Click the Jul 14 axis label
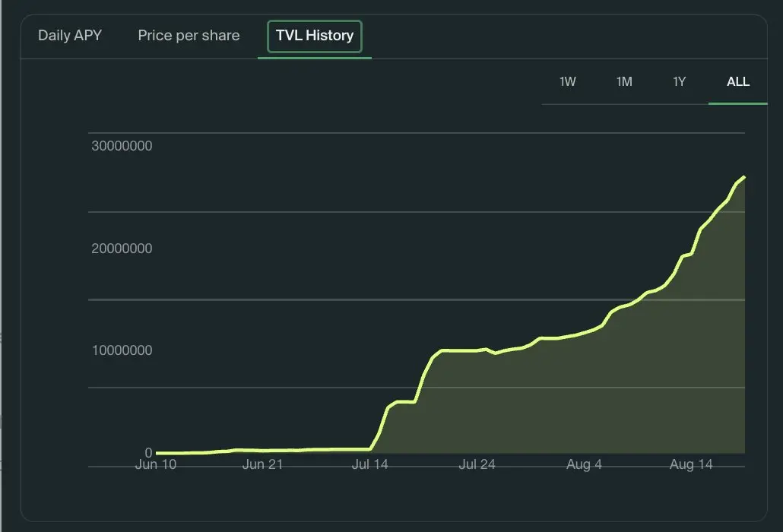The height and width of the screenshot is (532, 783). (x=370, y=464)
